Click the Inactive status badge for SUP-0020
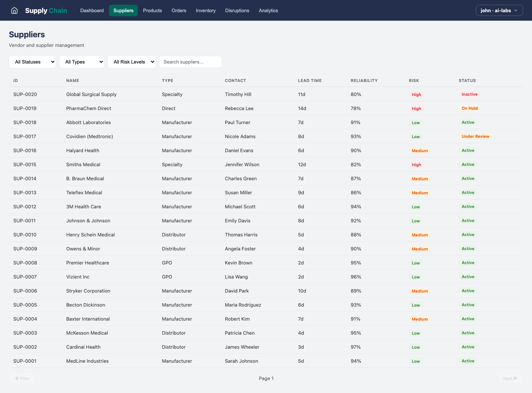The width and height of the screenshot is (532, 393). click(470, 94)
